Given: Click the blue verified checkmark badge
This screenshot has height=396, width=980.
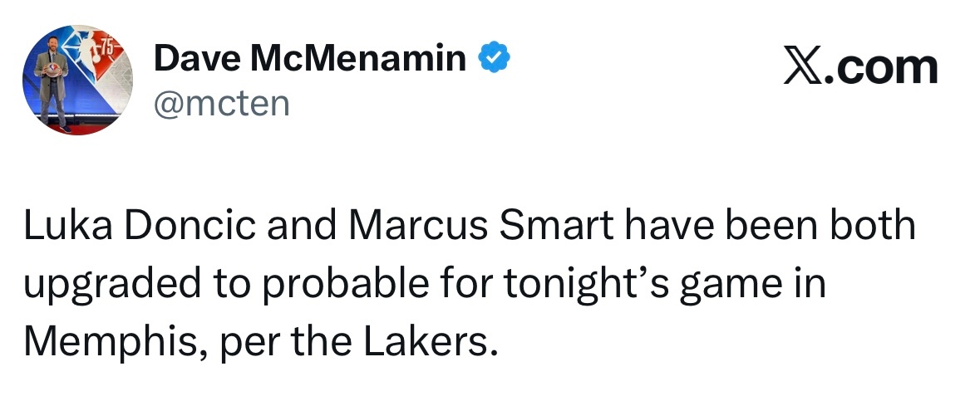Looking at the screenshot, I should 493,58.
